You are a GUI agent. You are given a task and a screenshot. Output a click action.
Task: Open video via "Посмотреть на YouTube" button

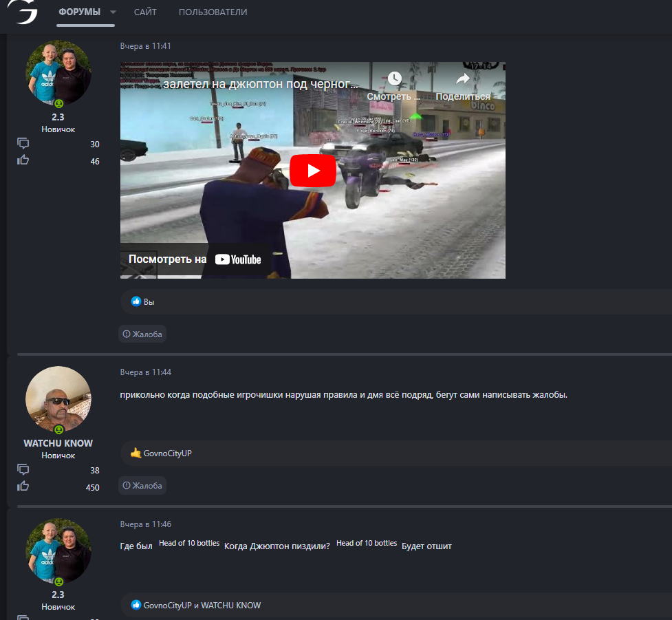pos(195,259)
